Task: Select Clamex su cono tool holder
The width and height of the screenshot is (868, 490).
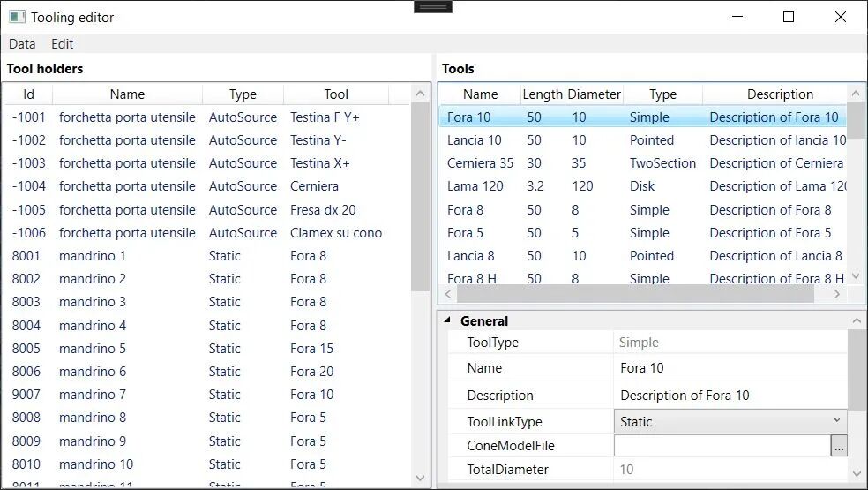Action: click(207, 233)
